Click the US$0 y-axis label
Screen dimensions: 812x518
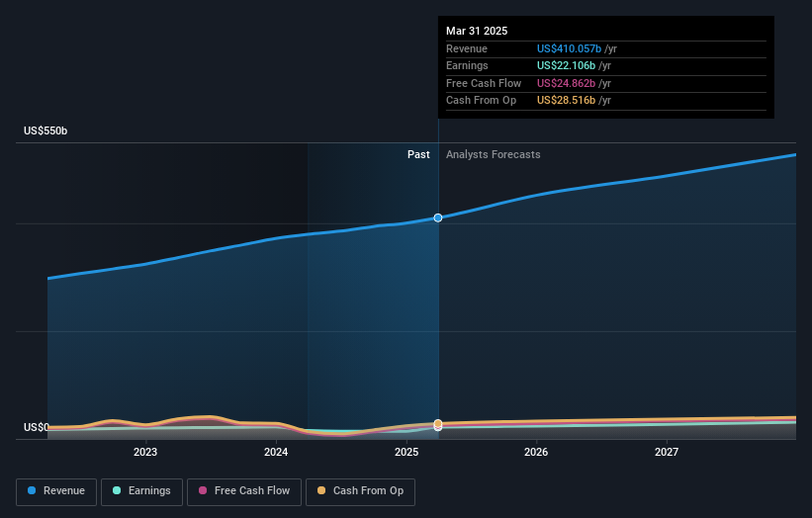37,427
